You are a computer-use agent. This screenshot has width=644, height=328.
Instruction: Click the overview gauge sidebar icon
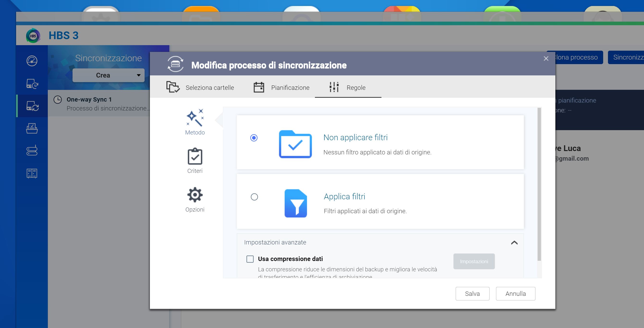coord(32,61)
